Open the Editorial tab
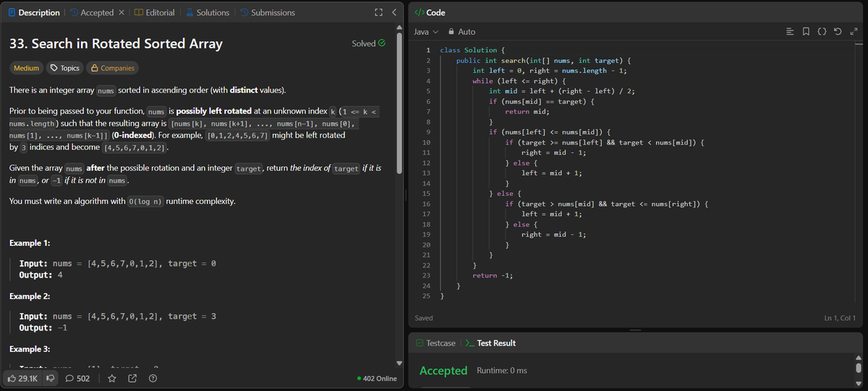868x391 pixels. tap(154, 12)
